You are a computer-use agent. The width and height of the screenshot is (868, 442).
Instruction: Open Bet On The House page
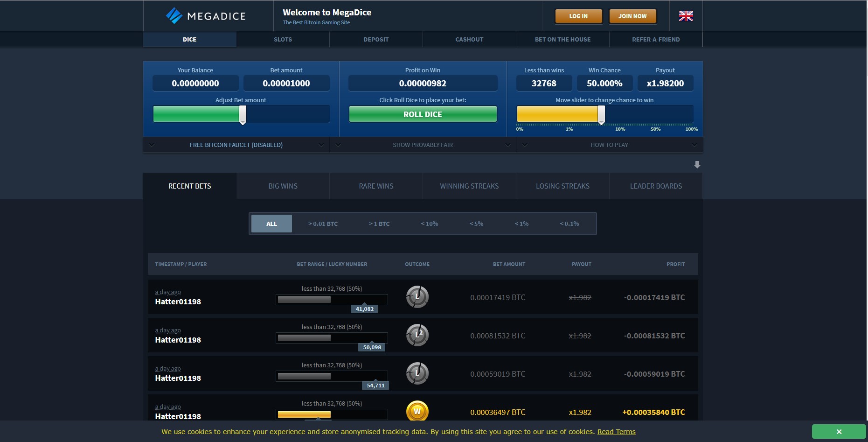[x=562, y=40]
